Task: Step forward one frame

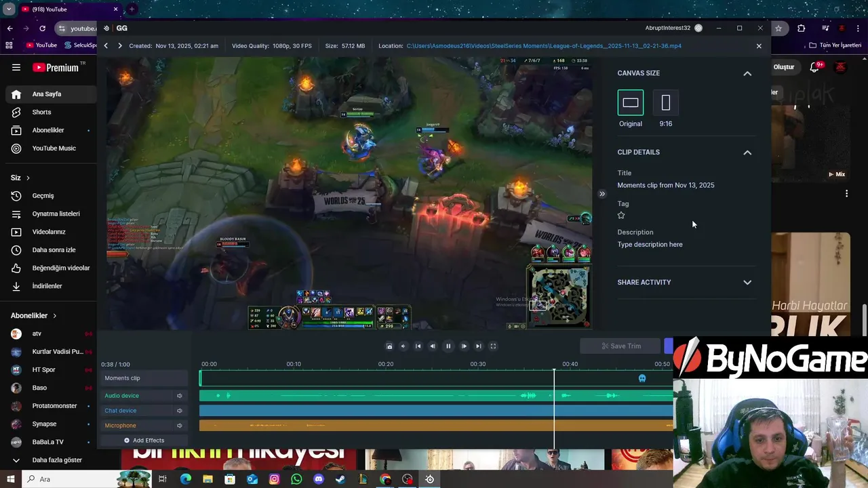Action: 464,346
